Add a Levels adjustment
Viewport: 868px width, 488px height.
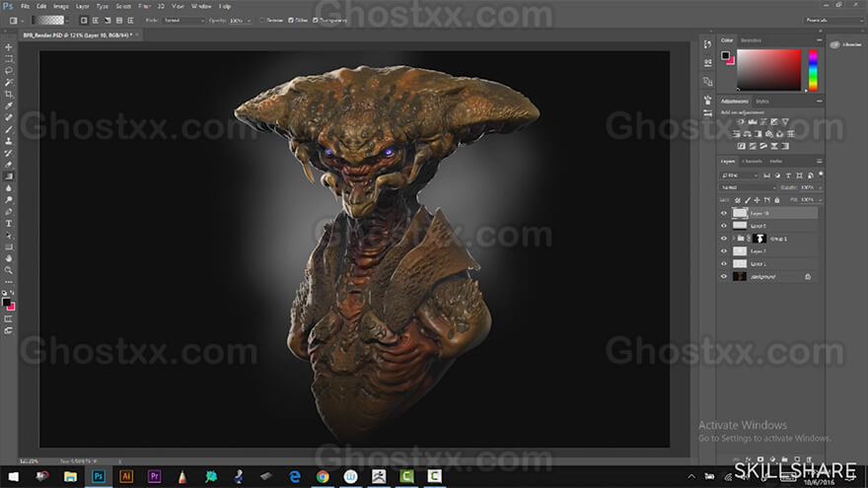[753, 121]
